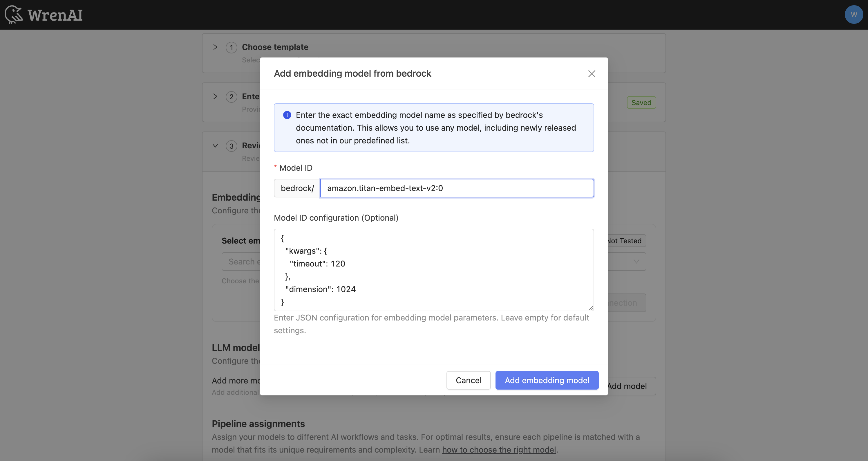The image size is (868, 461).
Task: Click the step 2 circle indicator
Action: [x=231, y=97]
